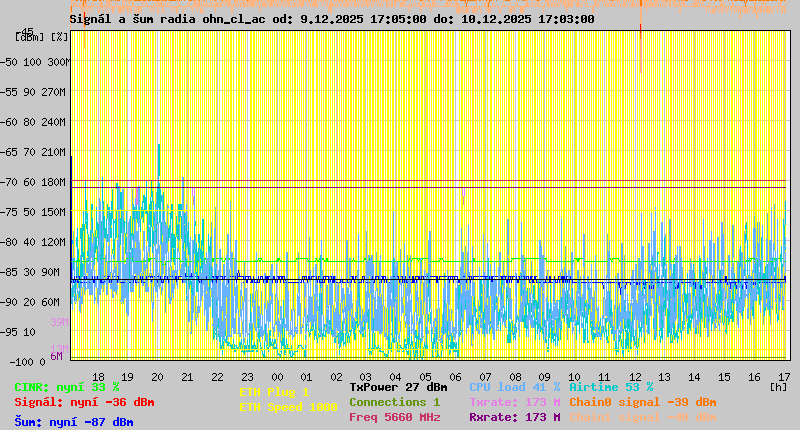The width and height of the screenshot is (800, 430).
Task: Click the [h] hour unit label
Action: pyautogui.click(x=778, y=386)
